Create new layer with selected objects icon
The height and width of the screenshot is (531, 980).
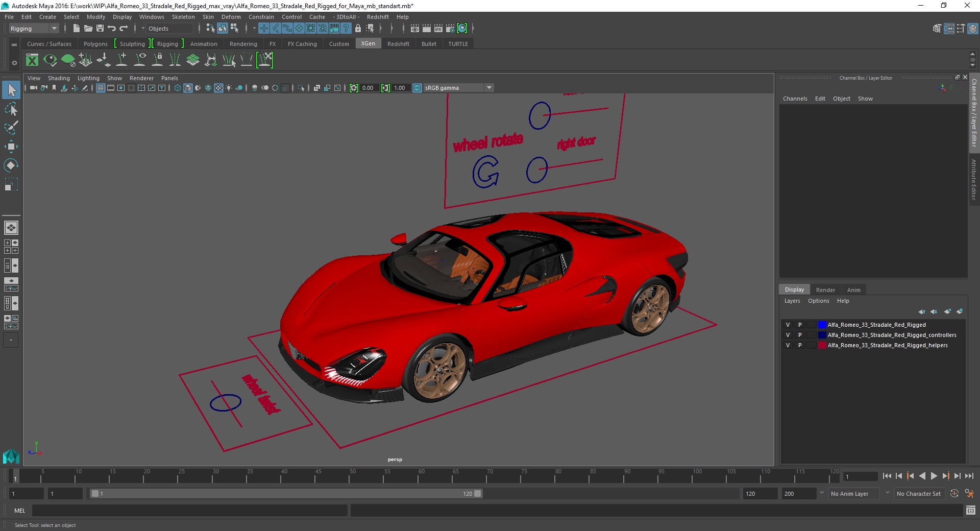pyautogui.click(x=960, y=311)
